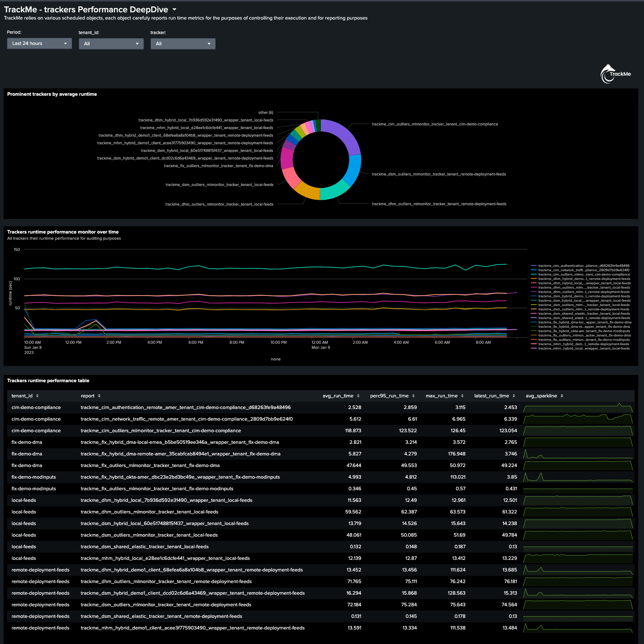Click avg_run_time value 118.873
The image size is (644, 644).
tap(353, 431)
